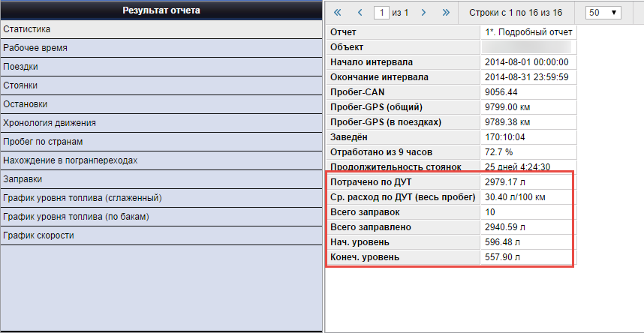Select the Заправки report item
Image resolution: width=644 pixels, height=333 pixels.
[161, 179]
